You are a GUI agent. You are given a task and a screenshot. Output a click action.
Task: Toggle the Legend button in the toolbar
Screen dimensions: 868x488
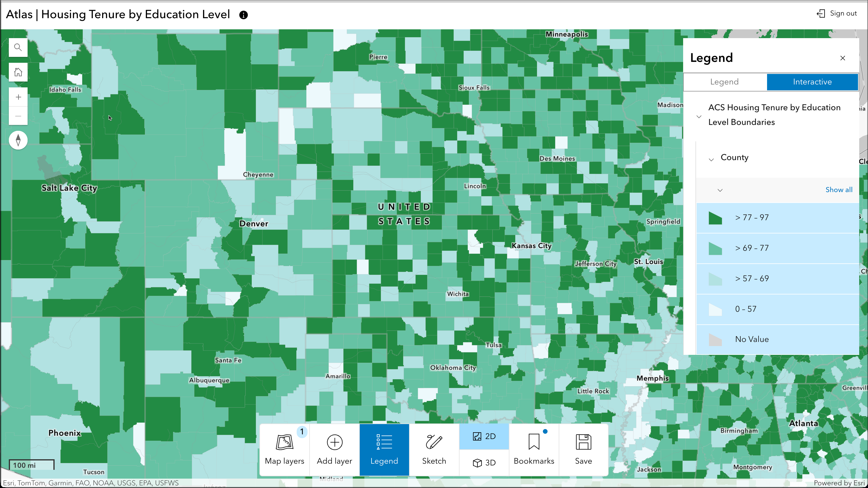tap(384, 450)
